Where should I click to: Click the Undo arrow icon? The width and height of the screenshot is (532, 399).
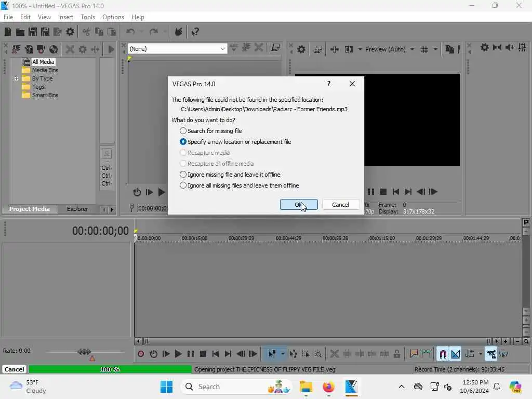(x=130, y=32)
